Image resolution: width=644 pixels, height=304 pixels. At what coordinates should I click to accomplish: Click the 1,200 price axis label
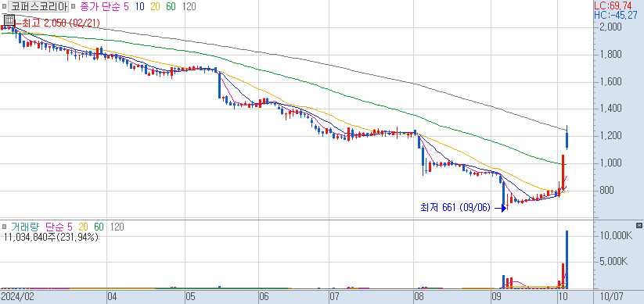point(610,136)
